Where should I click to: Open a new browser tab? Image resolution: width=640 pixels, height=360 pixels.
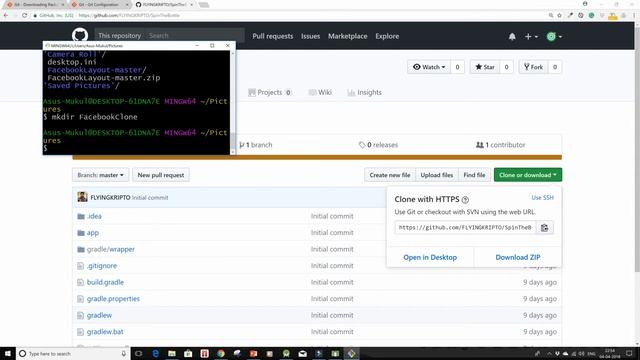click(x=204, y=4)
